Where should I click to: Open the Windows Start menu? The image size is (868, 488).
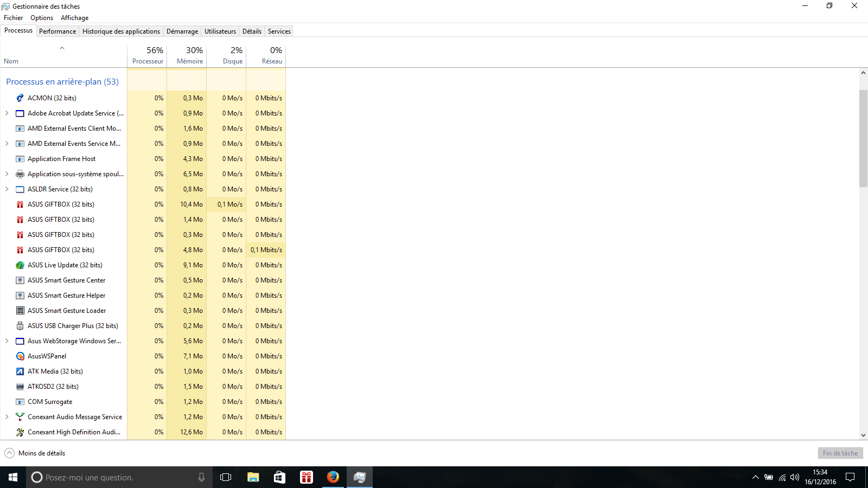click(13, 477)
